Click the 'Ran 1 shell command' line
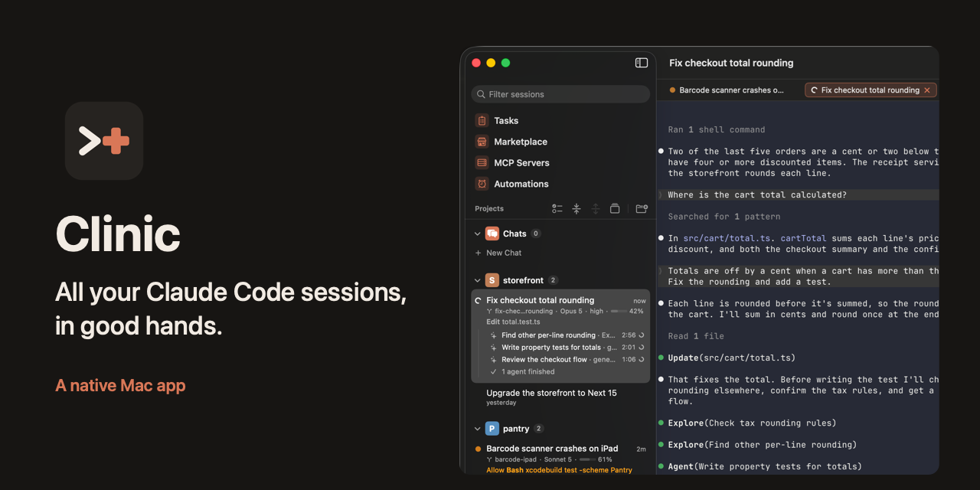 click(717, 130)
